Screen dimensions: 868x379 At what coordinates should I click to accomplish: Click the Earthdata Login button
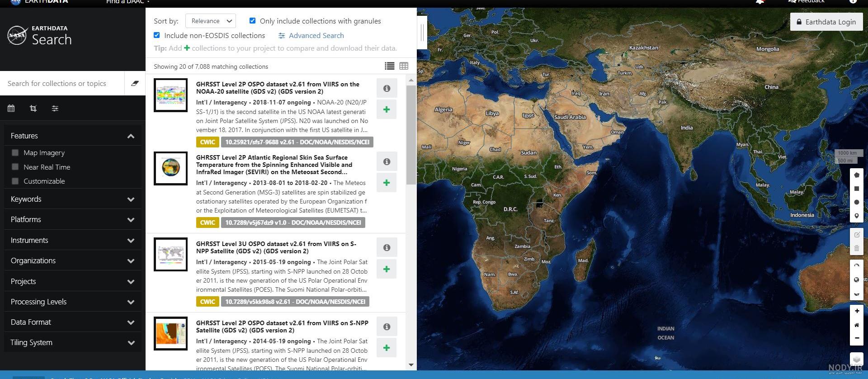point(826,22)
